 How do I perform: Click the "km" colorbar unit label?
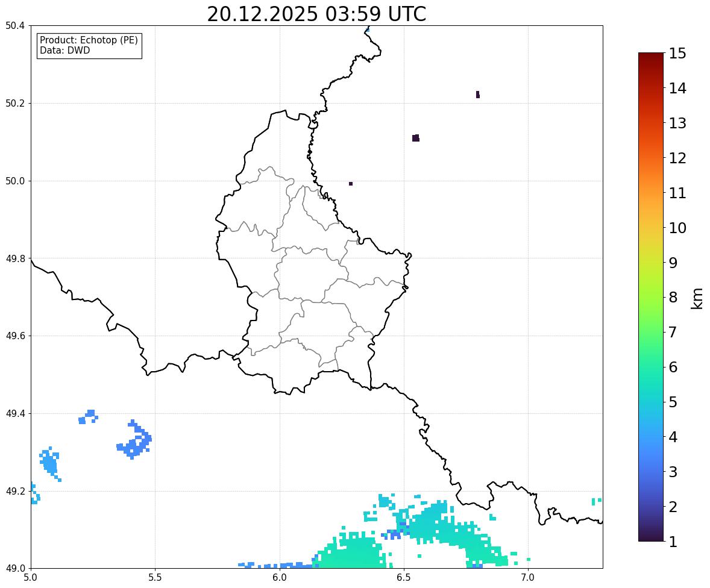point(697,298)
